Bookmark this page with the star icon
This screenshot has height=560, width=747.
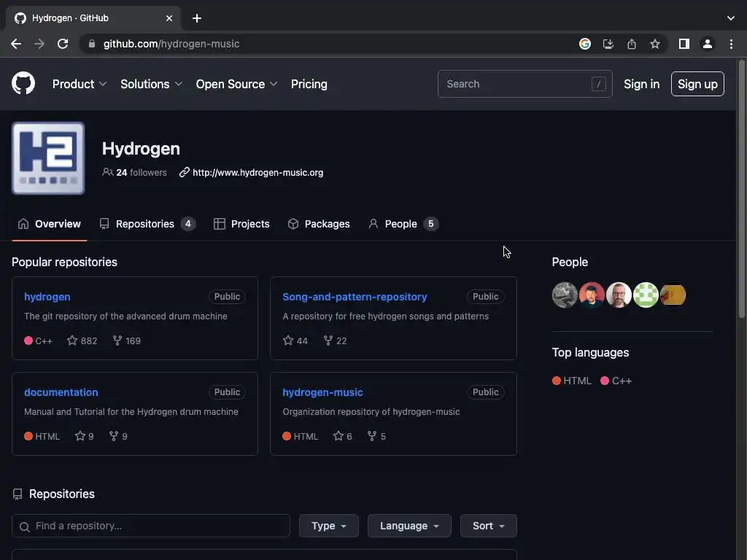point(655,44)
